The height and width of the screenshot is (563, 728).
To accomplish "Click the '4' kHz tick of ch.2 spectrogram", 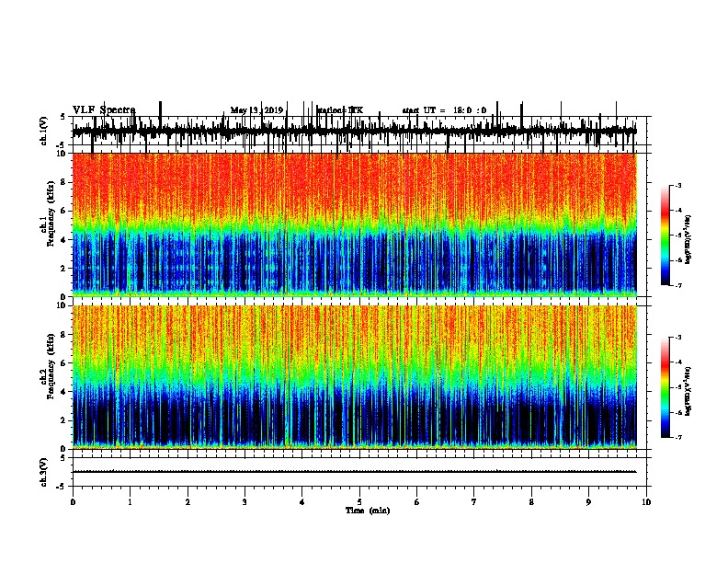I will (x=63, y=392).
